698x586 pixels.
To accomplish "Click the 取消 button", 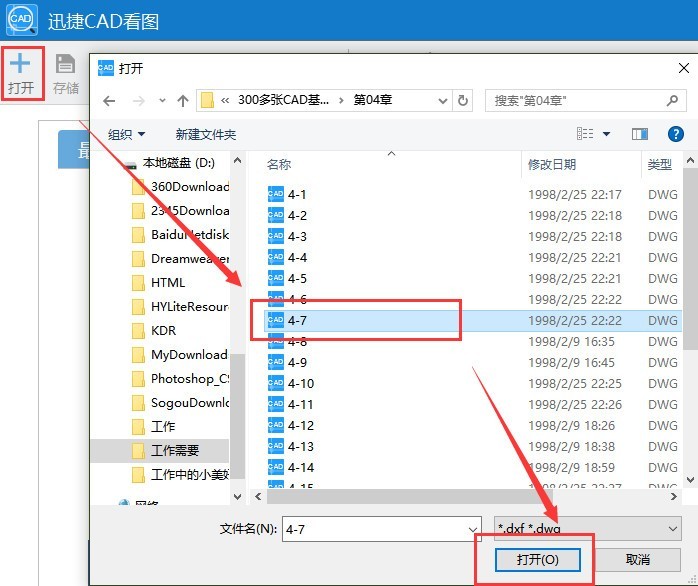I will [638, 560].
